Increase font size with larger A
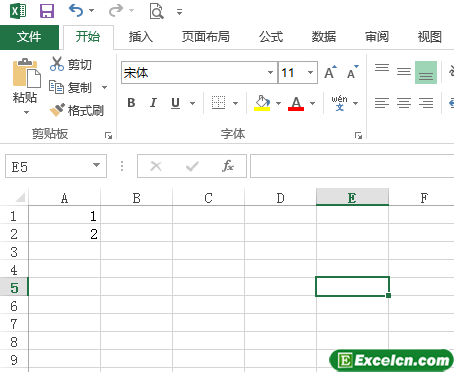Image resolution: width=454 pixels, height=372 pixels. click(x=331, y=72)
